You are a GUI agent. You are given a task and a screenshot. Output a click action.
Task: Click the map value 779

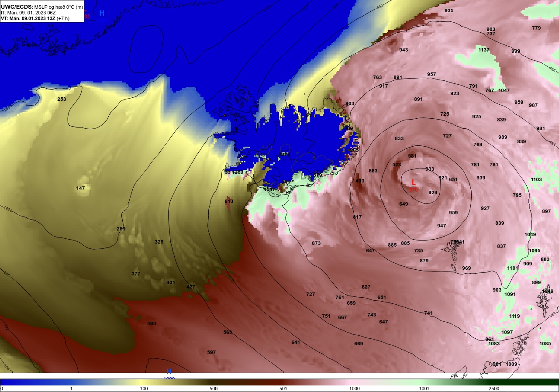tap(536, 28)
